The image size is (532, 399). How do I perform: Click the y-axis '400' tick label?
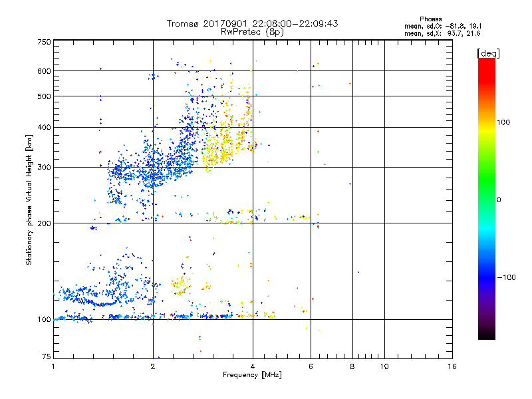coord(44,127)
